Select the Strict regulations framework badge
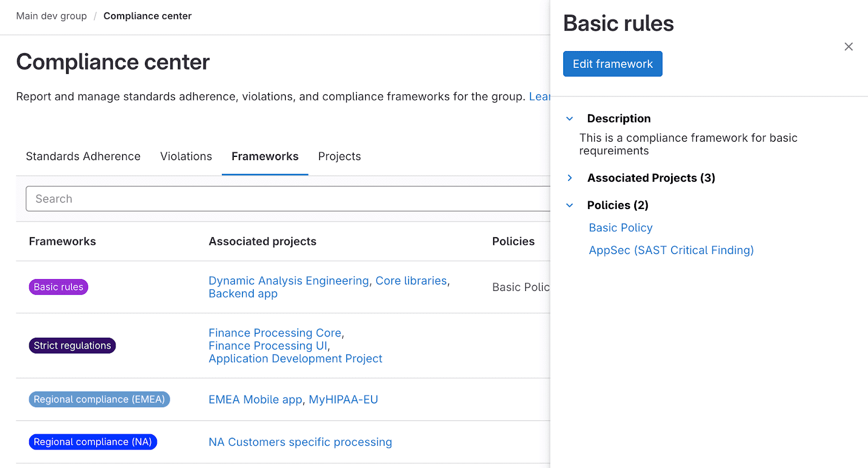The width and height of the screenshot is (868, 468). tap(72, 345)
